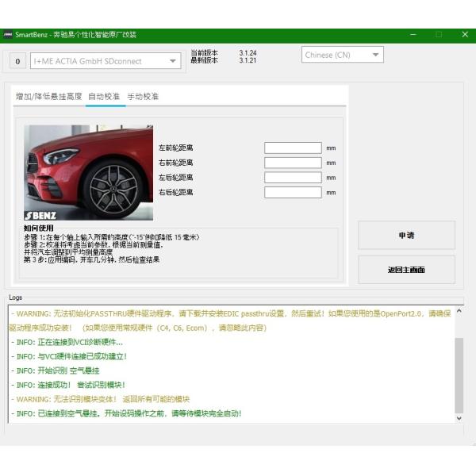
Task: Open the 手动校准 tab
Action: click(143, 97)
